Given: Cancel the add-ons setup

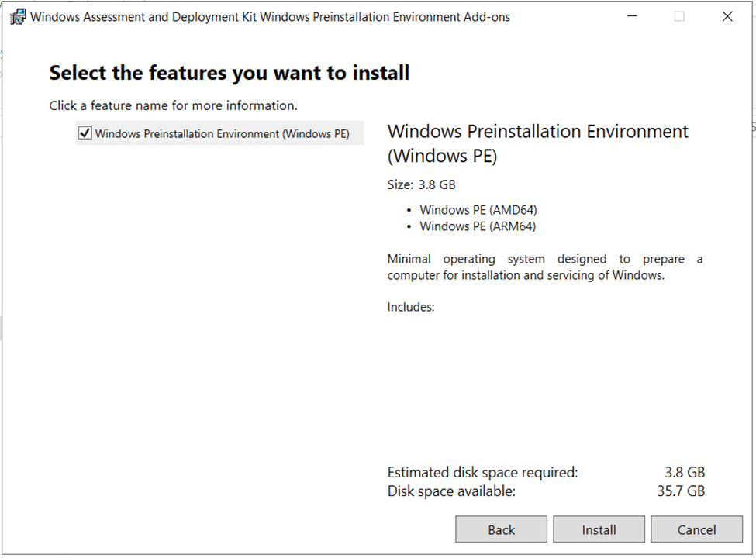Looking at the screenshot, I should [x=696, y=530].
